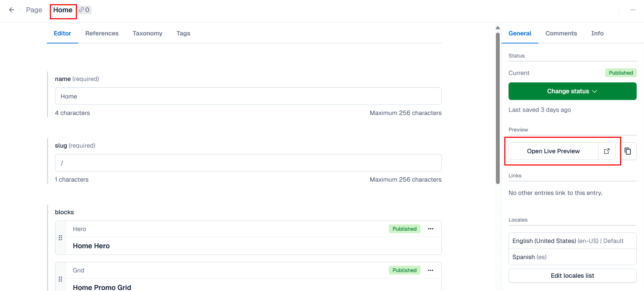Copy the preview URL icon
The height and width of the screenshot is (291, 644).
(x=628, y=151)
